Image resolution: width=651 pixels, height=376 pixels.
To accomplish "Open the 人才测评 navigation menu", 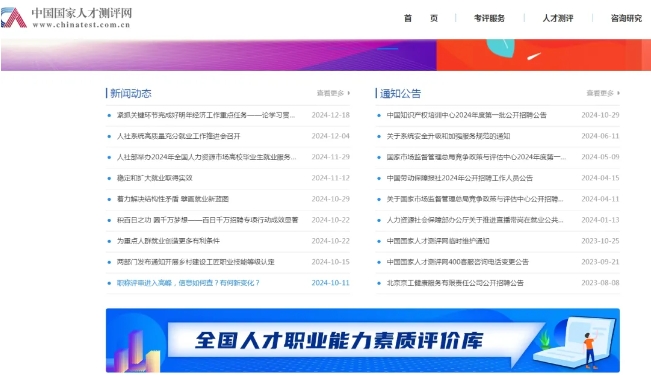I will pos(558,18).
